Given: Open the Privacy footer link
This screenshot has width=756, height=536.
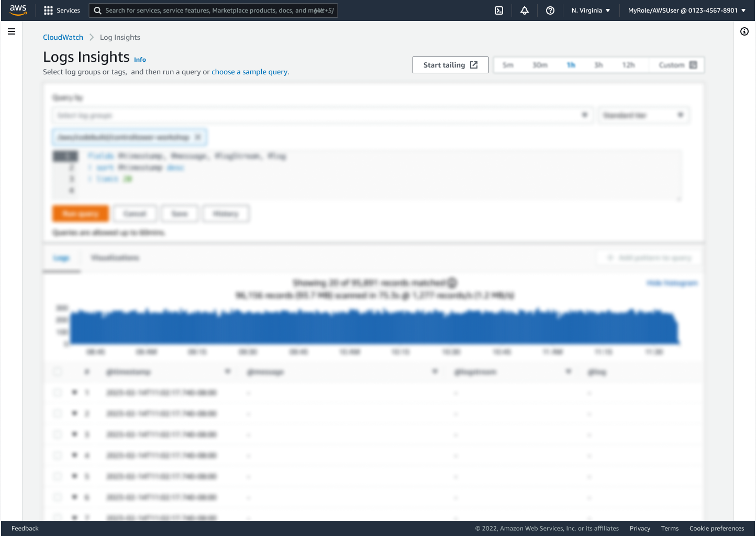Looking at the screenshot, I should 640,528.
